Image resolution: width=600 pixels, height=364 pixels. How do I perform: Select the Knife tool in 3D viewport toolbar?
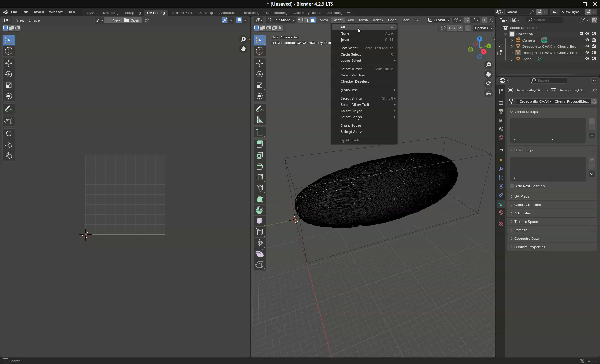pos(259,188)
